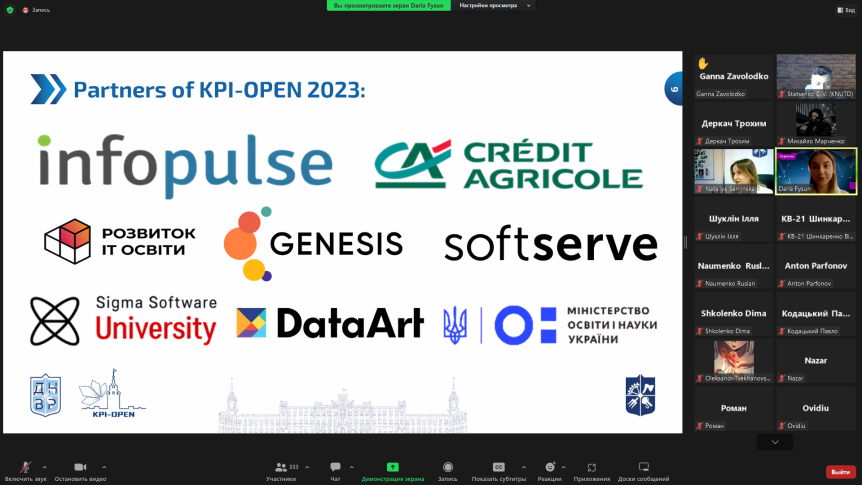862x485 pixels.
Task: Expand reactions options arrow
Action: 563,467
